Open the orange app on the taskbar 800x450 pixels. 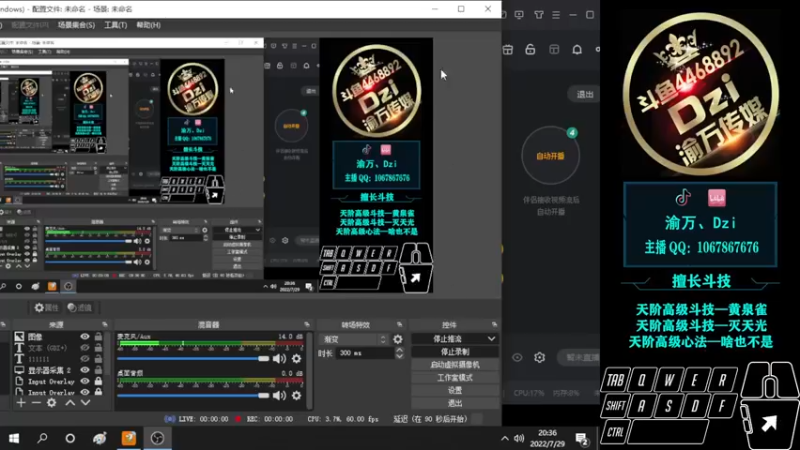129,438
